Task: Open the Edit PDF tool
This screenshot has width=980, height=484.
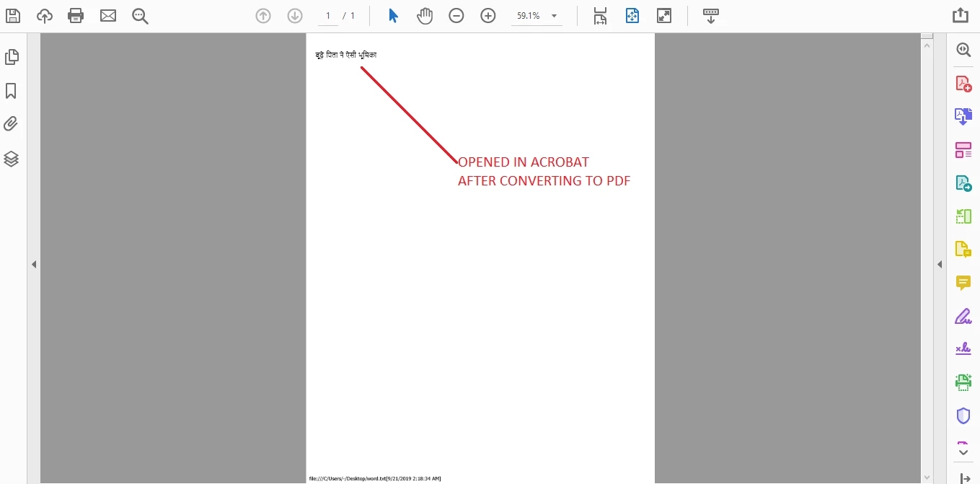Action: tap(963, 183)
